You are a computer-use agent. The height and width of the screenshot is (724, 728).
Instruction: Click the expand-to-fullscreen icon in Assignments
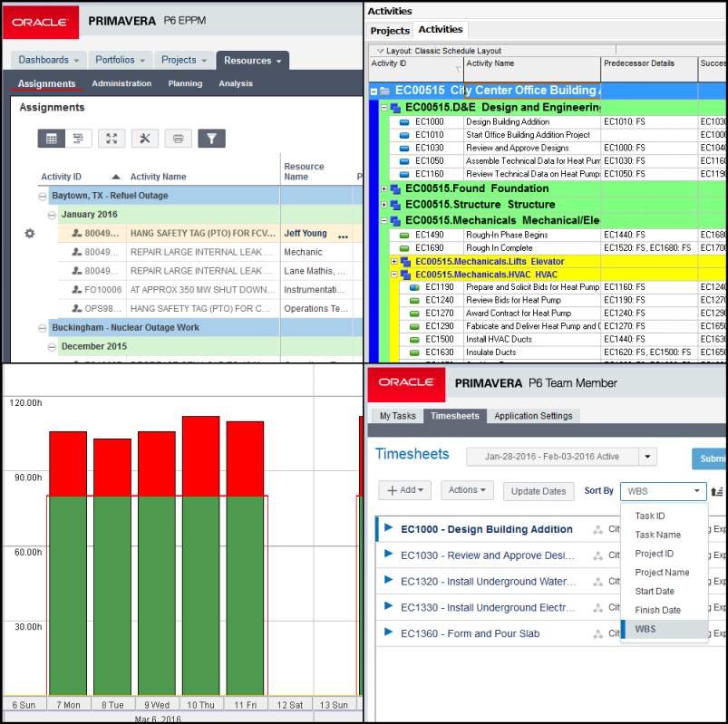click(111, 139)
